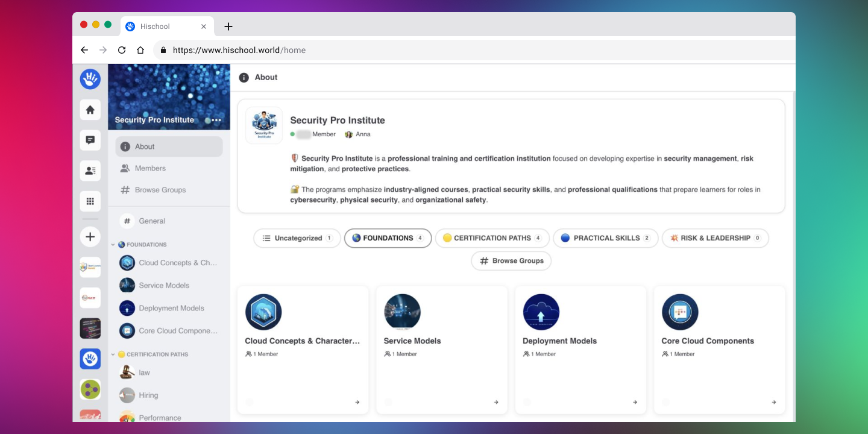The width and height of the screenshot is (868, 434).
Task: Click the arrow on Service Models card
Action: click(x=496, y=402)
